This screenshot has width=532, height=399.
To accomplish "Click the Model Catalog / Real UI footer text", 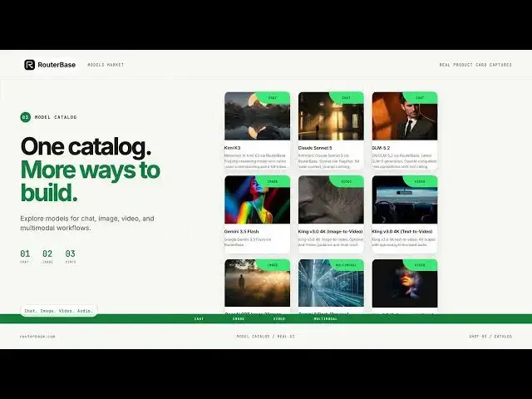I will click(x=266, y=337).
